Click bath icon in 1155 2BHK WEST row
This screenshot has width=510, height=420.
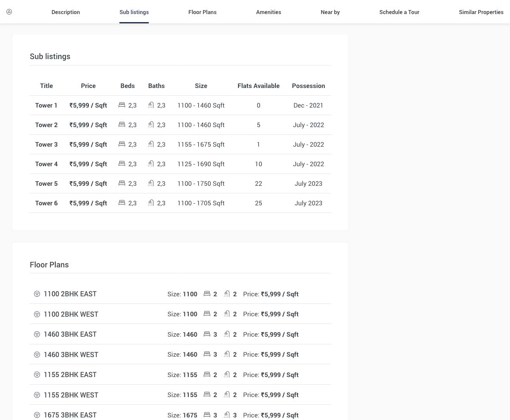[227, 394]
